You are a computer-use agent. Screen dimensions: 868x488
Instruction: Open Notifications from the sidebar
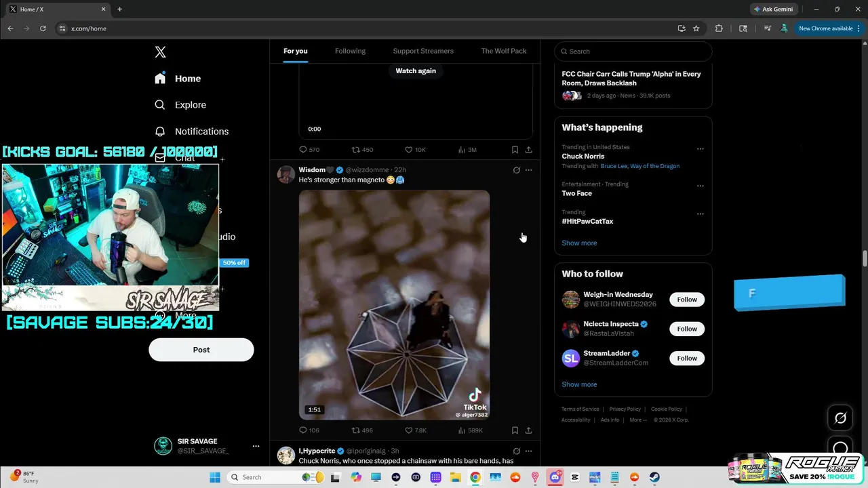(191, 131)
